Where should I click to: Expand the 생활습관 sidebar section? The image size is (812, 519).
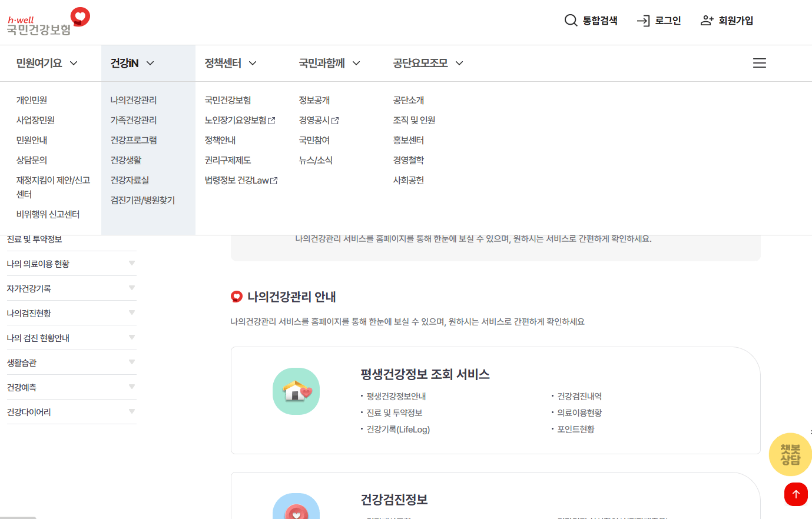point(132,362)
